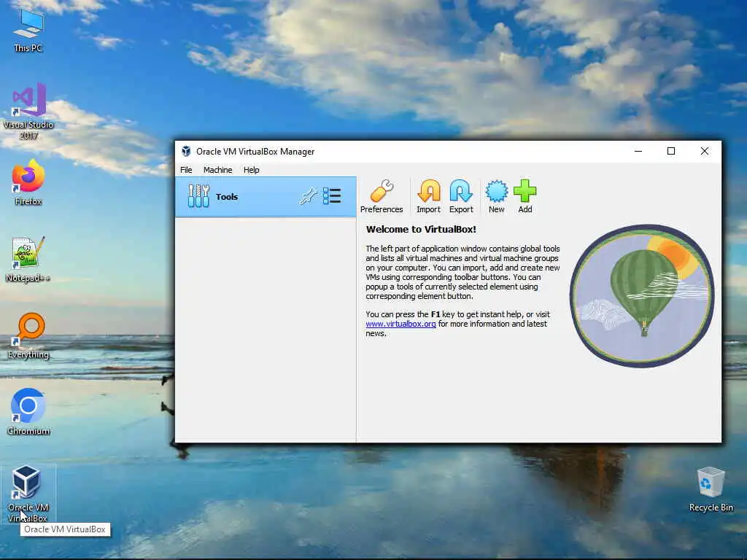Minimize the VirtualBox Manager window
Image resolution: width=747 pixels, height=560 pixels.
[x=638, y=151]
